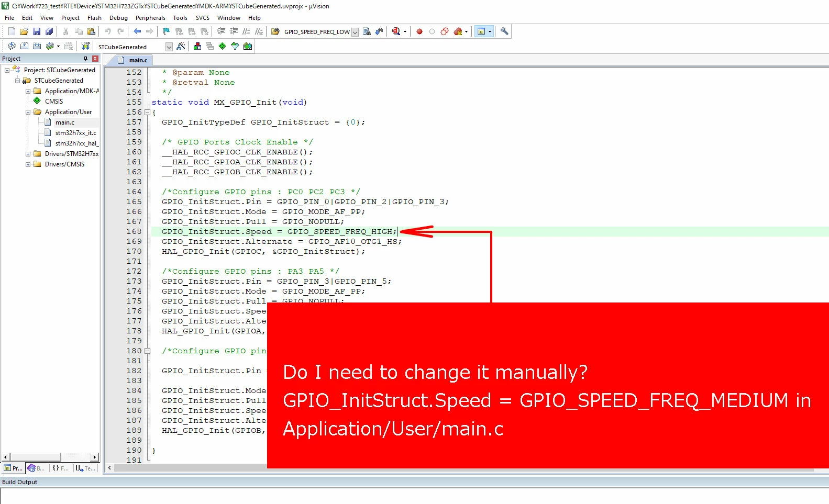The height and width of the screenshot is (504, 829).
Task: Click the New file icon
Action: pyautogui.click(x=12, y=31)
